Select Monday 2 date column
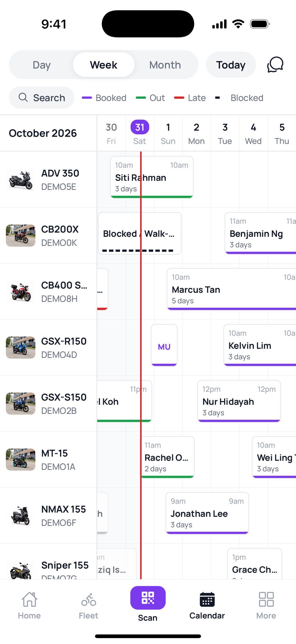 197,133
